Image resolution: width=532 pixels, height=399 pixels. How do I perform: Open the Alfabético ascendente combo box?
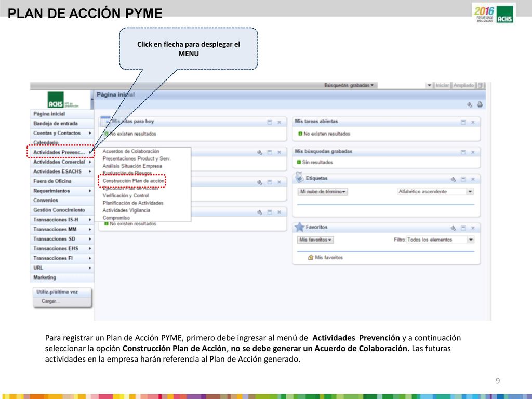coord(435,192)
